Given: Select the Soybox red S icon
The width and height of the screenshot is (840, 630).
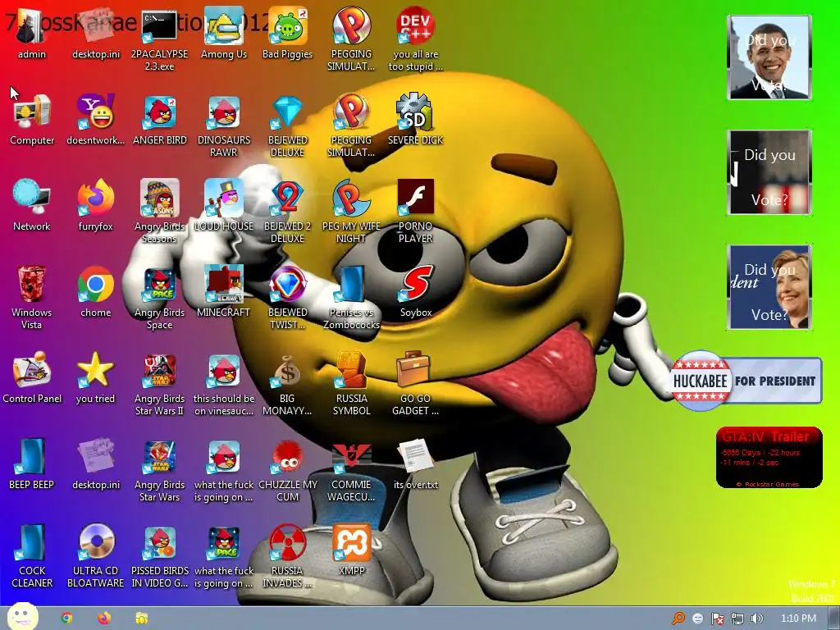Looking at the screenshot, I should click(x=415, y=284).
